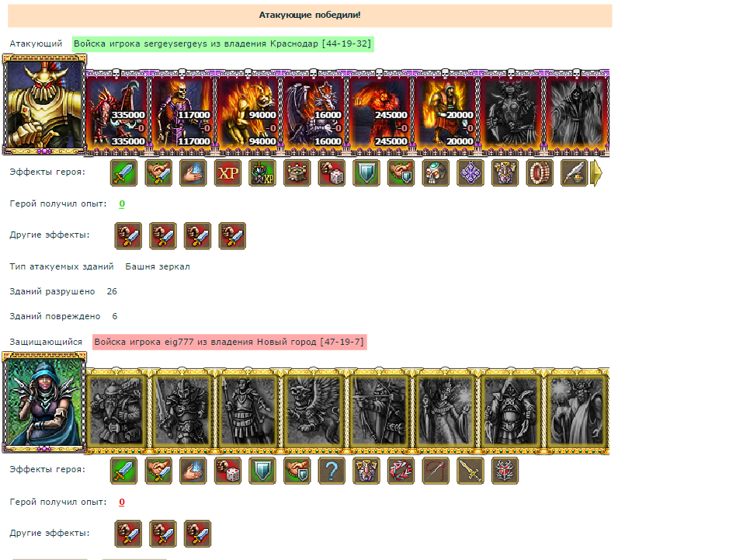
Task: Click the castle tower effect icon
Action: pyautogui.click(x=297, y=173)
